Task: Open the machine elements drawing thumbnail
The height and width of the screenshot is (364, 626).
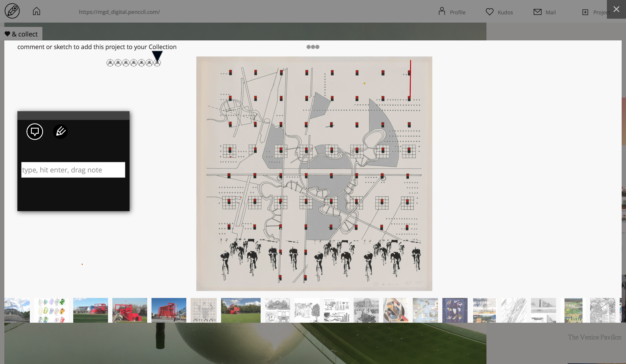Action: tap(337, 310)
